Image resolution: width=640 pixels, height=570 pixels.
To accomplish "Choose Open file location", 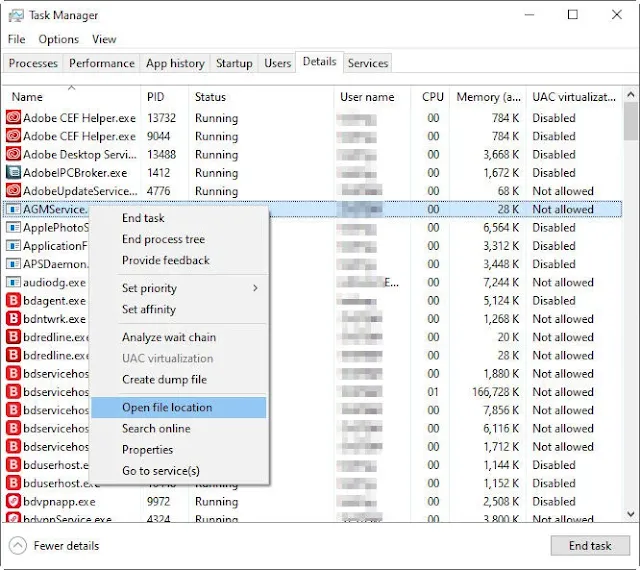I will click(179, 407).
